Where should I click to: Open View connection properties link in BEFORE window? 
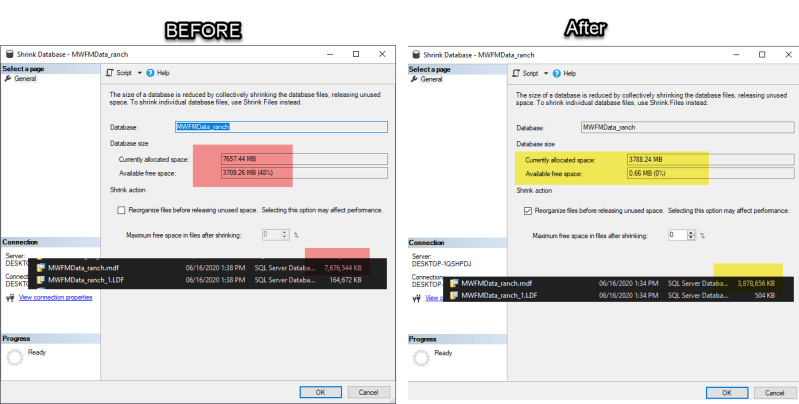pos(56,298)
